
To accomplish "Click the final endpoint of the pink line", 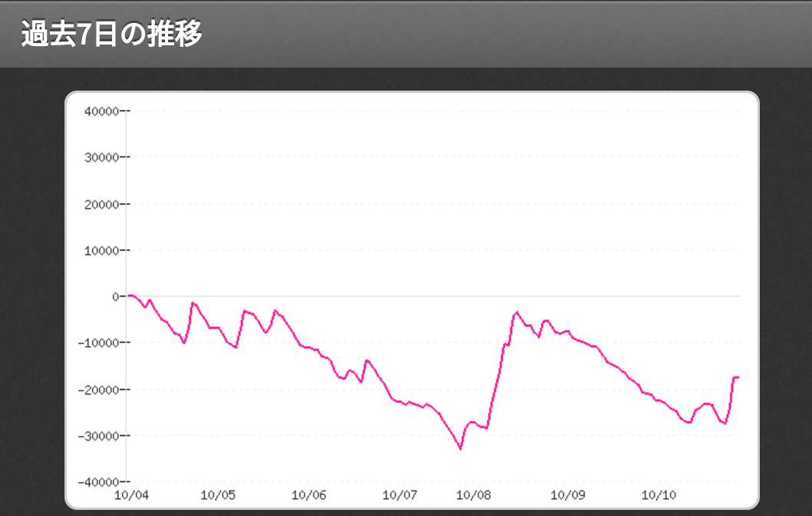I will (x=738, y=377).
